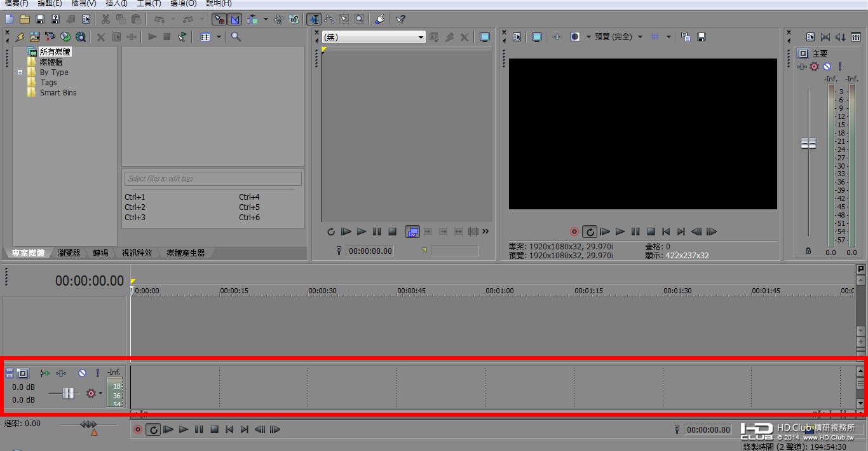Toggle Split Screen View icon in preview
The image size is (868, 451).
(x=574, y=37)
